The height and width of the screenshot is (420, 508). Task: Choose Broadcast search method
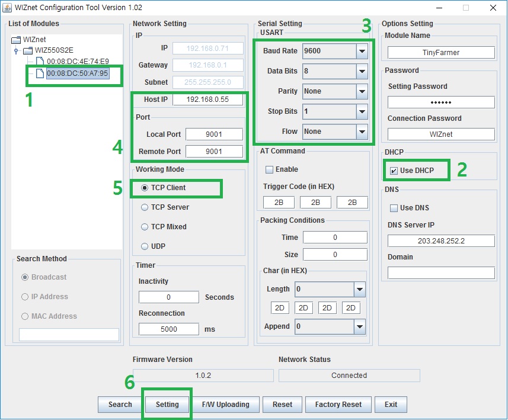[x=25, y=277]
